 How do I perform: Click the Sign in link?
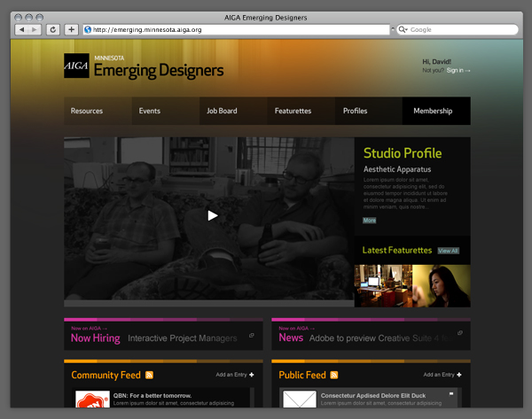point(458,70)
